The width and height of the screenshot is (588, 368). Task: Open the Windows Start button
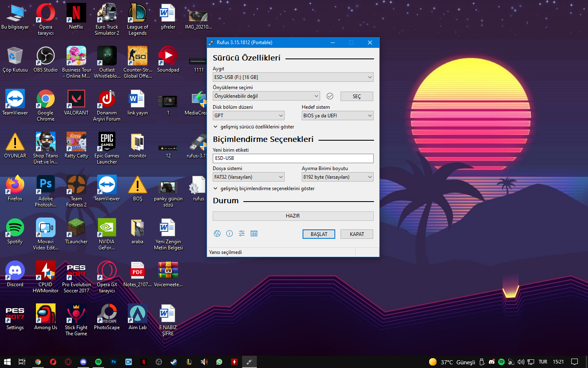7,362
